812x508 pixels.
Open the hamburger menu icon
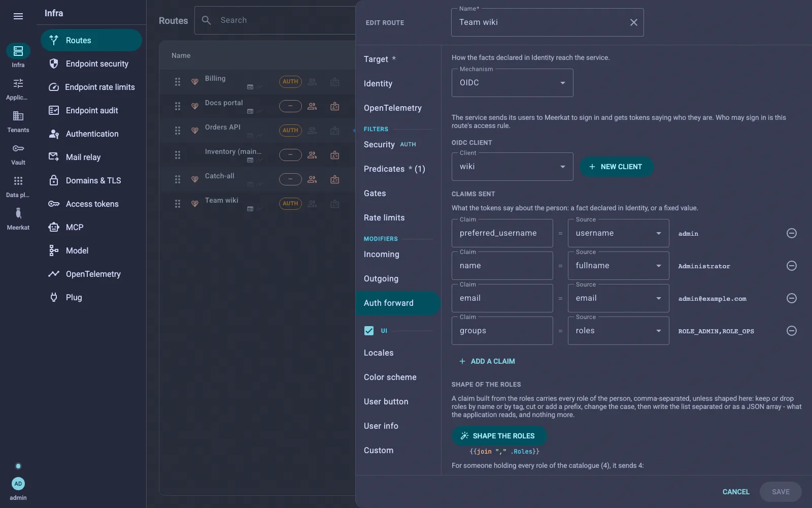pos(18,16)
